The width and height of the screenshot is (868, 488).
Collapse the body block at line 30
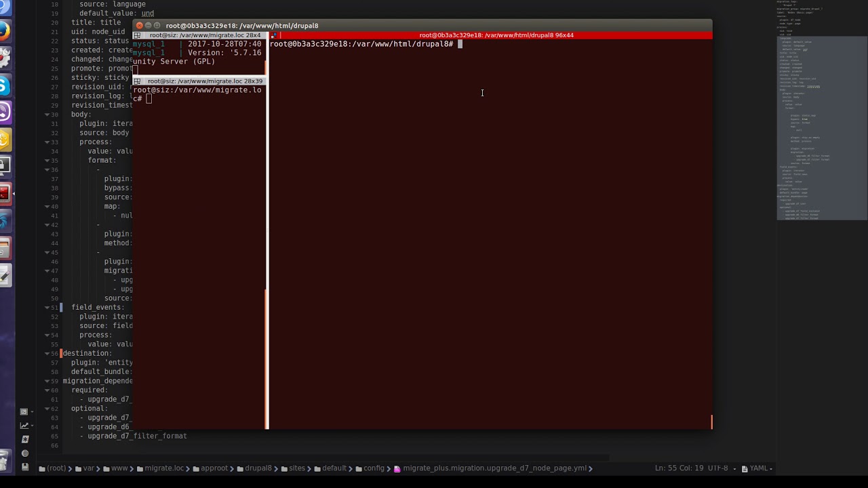47,115
